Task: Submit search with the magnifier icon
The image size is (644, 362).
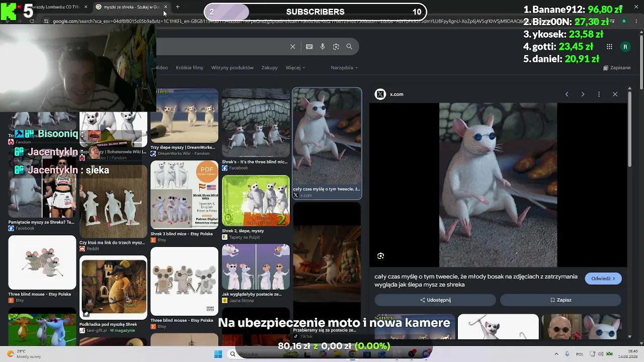Action: [349, 47]
